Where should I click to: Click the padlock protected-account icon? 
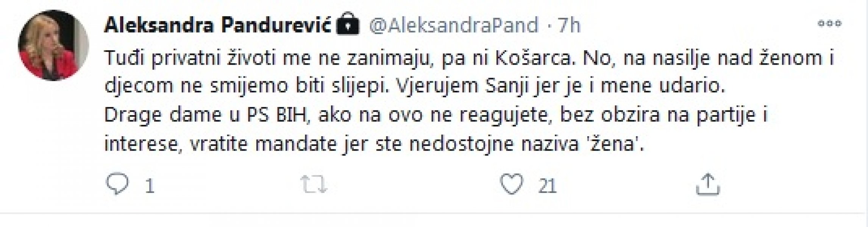click(348, 26)
